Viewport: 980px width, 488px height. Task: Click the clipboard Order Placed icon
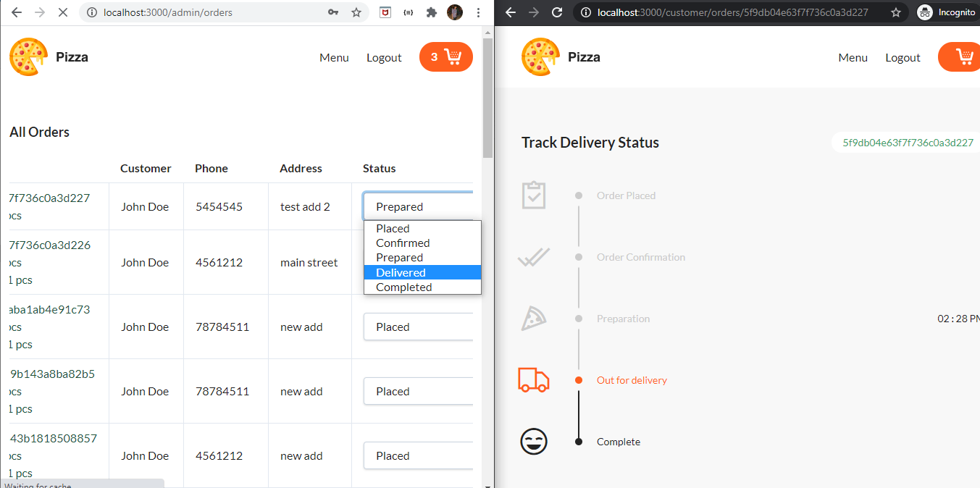point(534,195)
